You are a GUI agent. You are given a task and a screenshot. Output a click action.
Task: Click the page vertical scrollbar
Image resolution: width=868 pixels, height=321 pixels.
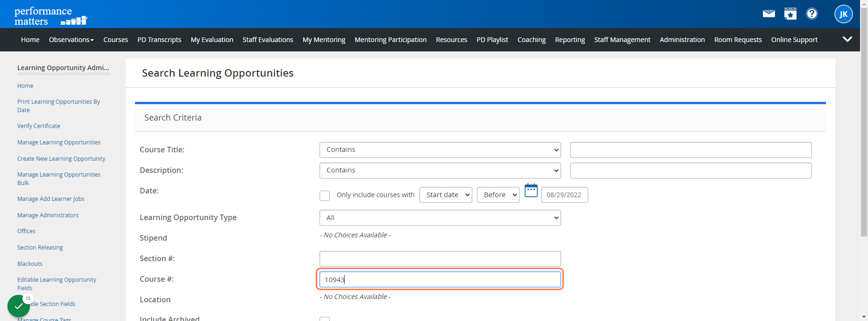[x=864, y=121]
